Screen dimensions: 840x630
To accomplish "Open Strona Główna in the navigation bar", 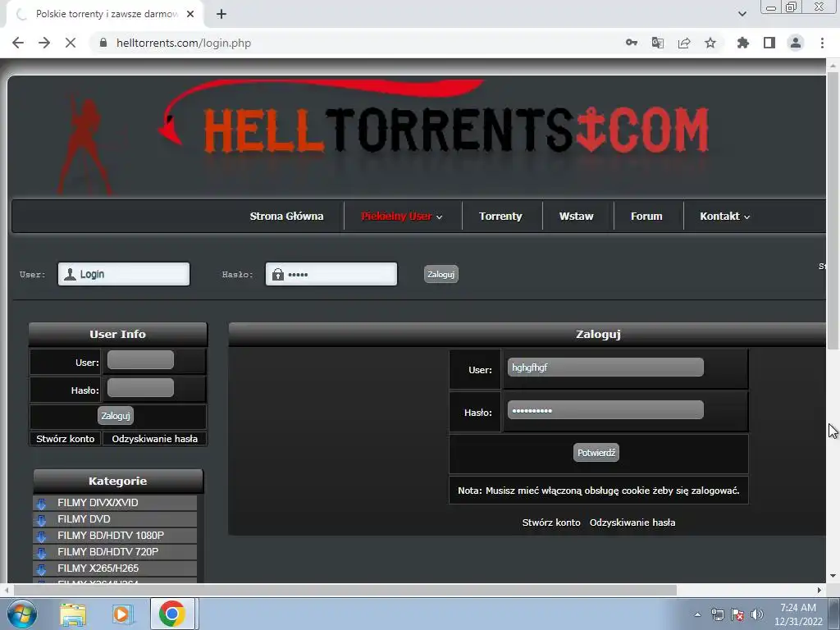I will coord(286,217).
